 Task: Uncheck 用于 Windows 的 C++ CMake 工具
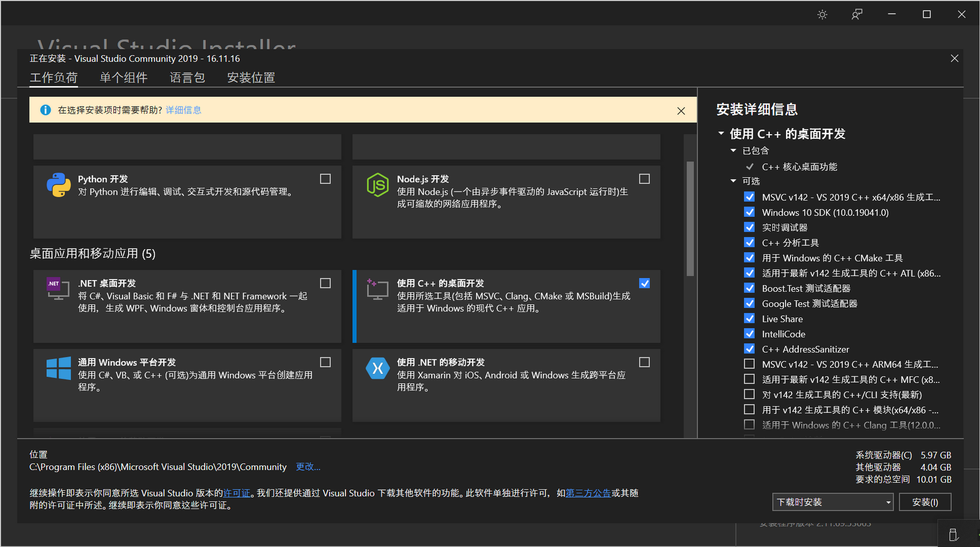coord(749,258)
